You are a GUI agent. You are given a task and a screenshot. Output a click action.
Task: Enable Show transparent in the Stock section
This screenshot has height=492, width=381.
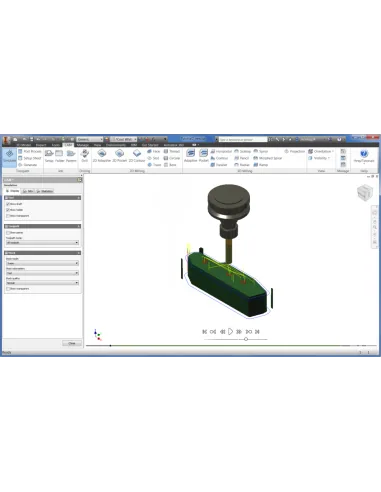8,289
